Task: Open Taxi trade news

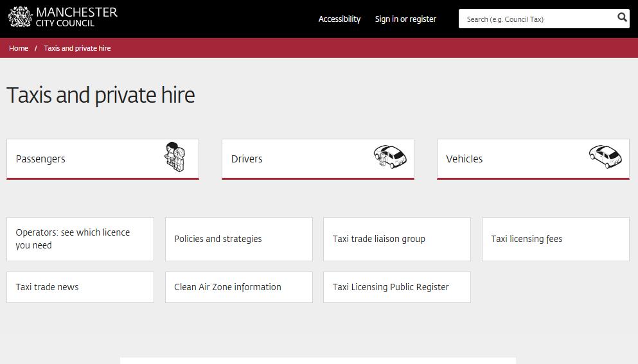Action: coord(80,287)
